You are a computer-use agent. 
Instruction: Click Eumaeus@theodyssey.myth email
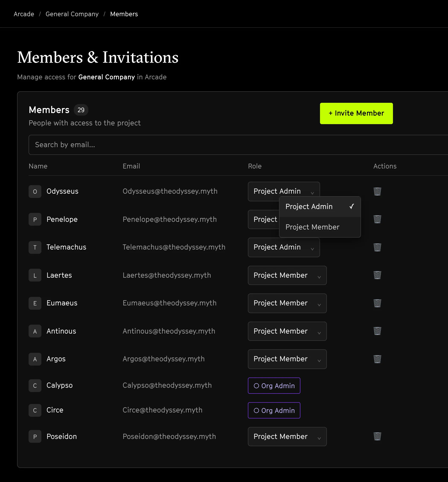(x=169, y=303)
